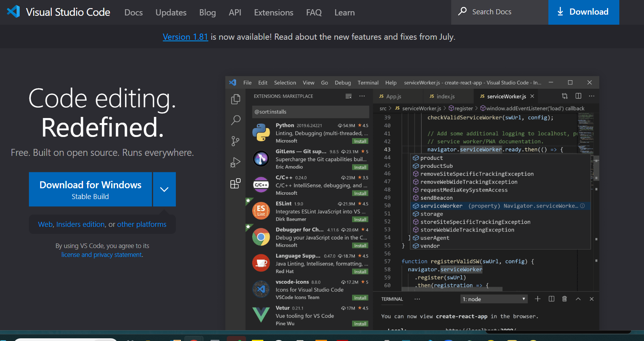Click the Debugger for Chrome icon
Image resolution: width=644 pixels, height=341 pixels.
point(261,237)
